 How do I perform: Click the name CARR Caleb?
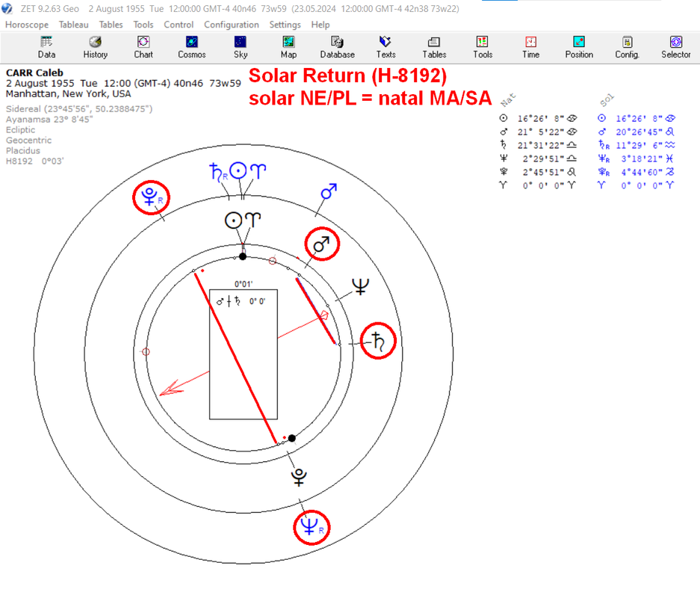pos(34,73)
